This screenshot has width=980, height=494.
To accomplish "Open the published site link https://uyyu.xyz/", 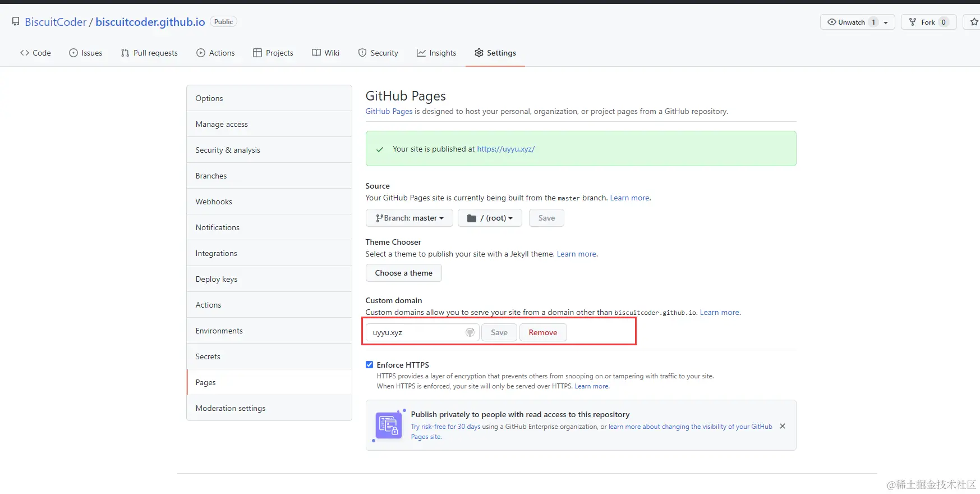I will pos(506,149).
